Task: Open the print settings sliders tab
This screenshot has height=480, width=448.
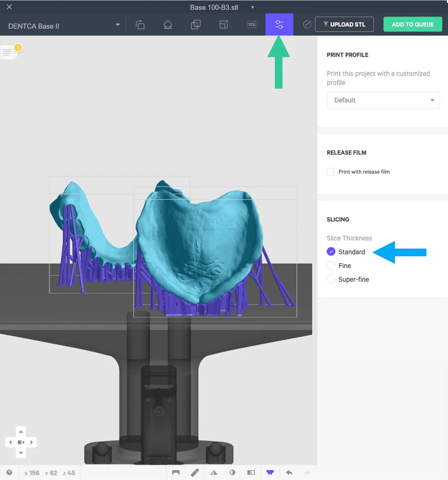Action: pyautogui.click(x=279, y=25)
